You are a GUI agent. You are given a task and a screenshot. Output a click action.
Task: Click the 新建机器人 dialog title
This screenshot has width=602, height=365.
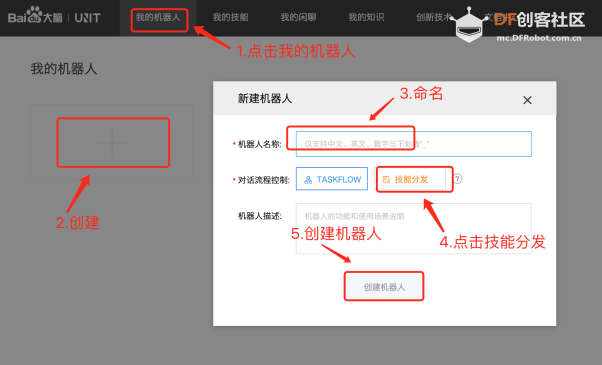(265, 99)
